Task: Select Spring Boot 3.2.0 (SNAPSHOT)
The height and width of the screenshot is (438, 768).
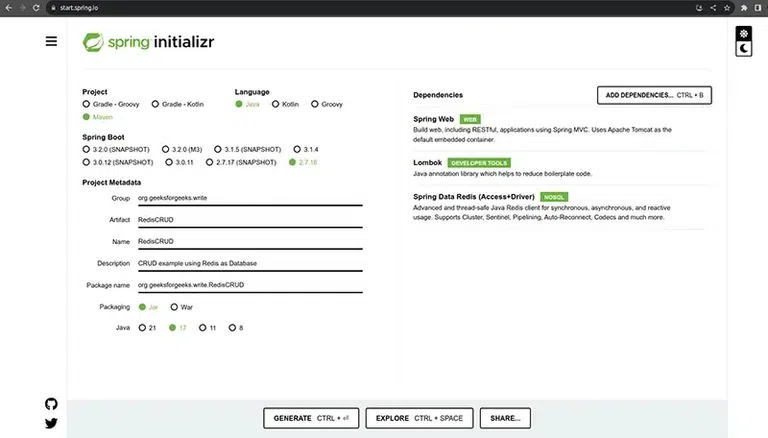Action: [116, 149]
